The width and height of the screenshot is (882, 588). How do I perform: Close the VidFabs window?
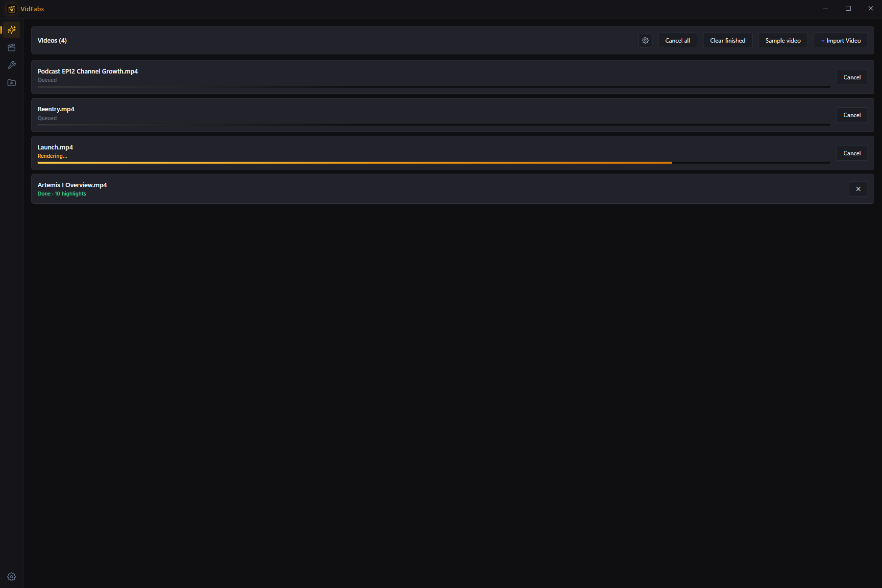coord(871,8)
